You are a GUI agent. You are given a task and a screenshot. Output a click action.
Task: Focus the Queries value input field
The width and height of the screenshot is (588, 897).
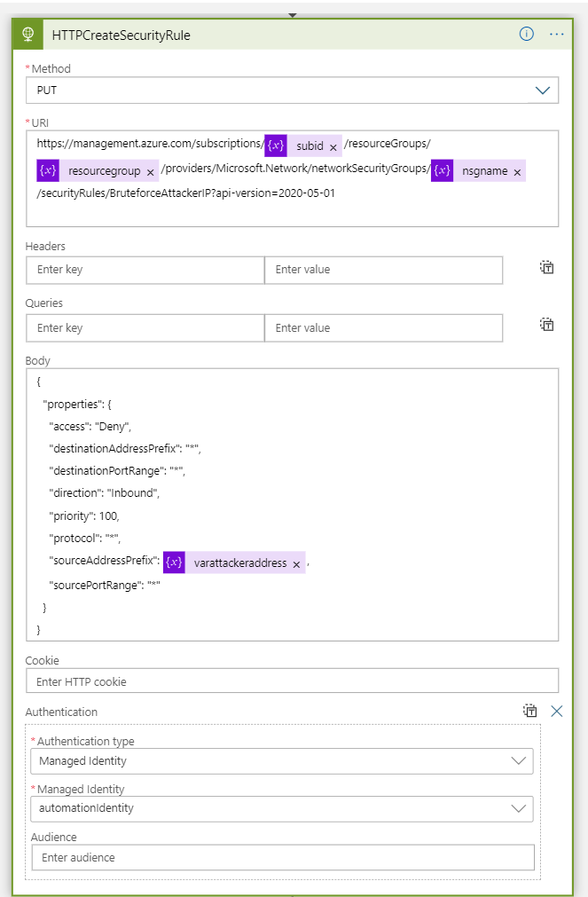(383, 327)
